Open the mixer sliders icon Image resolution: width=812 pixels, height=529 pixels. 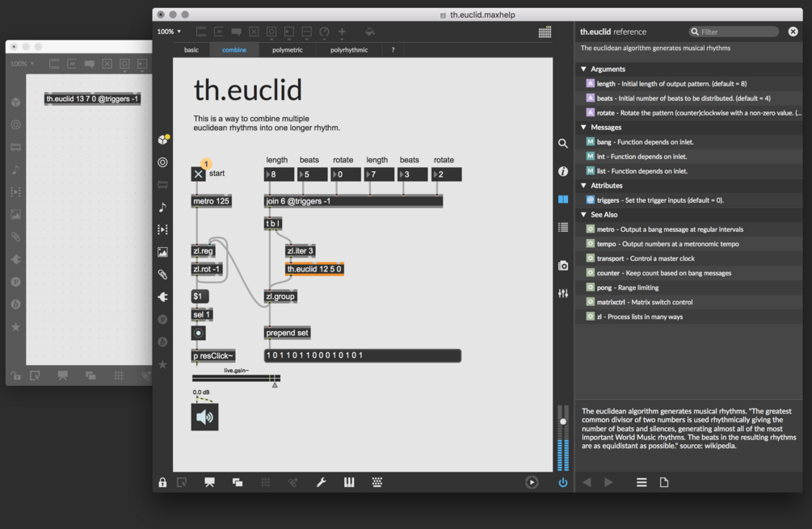(563, 293)
